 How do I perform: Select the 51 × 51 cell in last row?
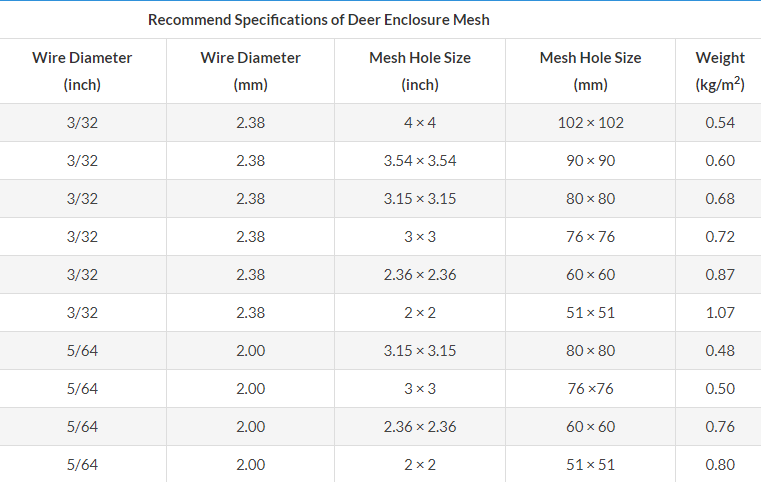point(590,465)
